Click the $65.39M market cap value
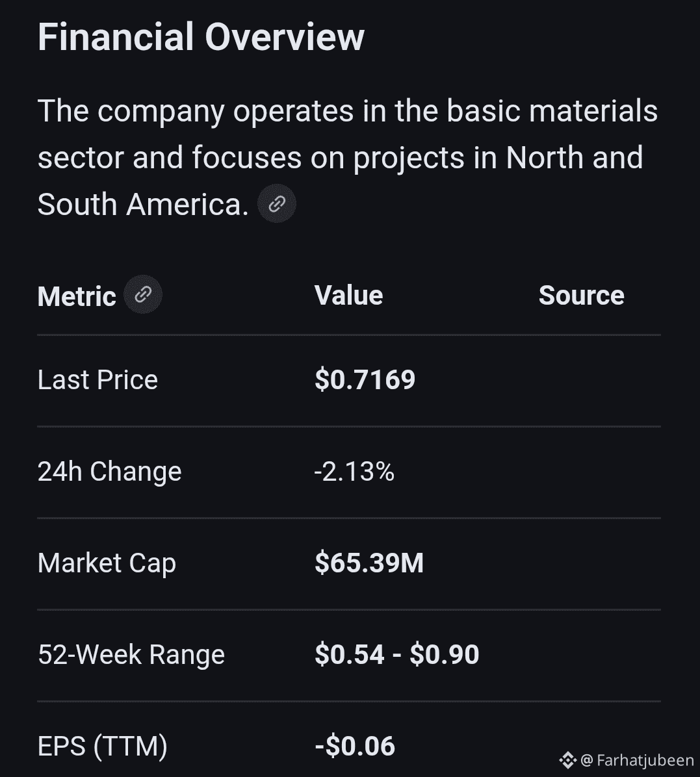700x777 pixels. (x=369, y=563)
